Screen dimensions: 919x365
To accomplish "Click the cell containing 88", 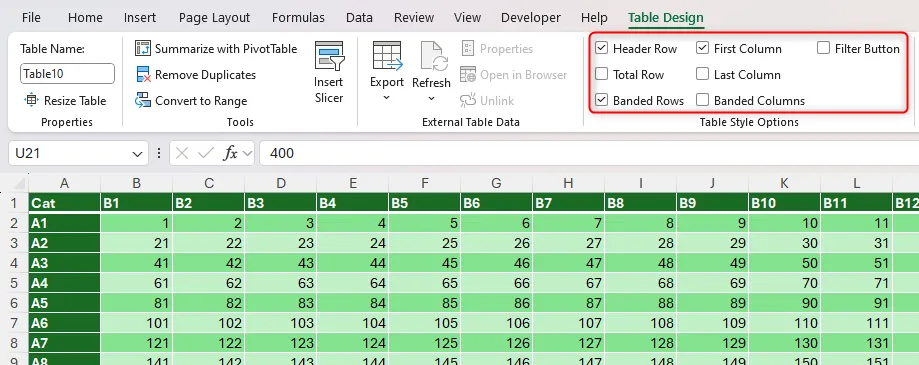I will [641, 303].
